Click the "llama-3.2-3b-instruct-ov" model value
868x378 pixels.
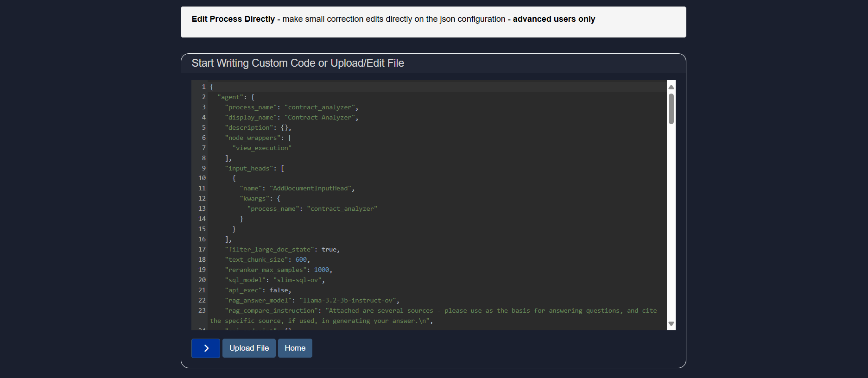click(x=348, y=301)
